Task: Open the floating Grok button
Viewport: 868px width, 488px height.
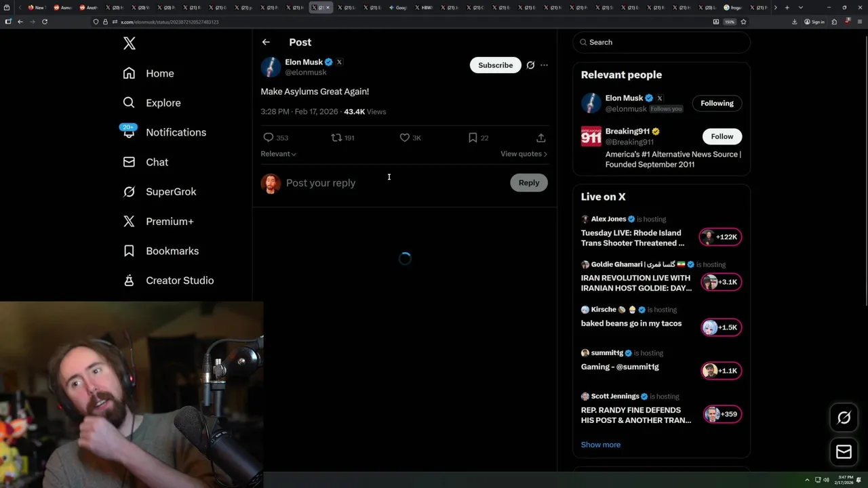Action: 844,418
